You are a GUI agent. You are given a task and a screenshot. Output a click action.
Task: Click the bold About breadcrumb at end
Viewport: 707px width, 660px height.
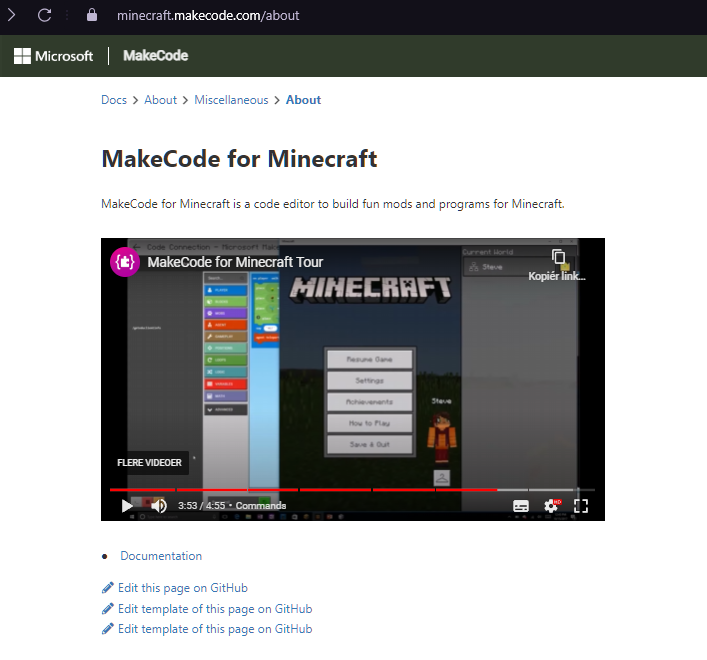(x=303, y=100)
